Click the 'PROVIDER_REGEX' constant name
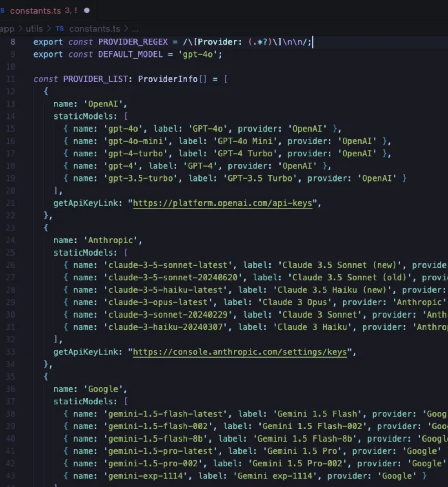This screenshot has height=487, width=448. tap(133, 42)
